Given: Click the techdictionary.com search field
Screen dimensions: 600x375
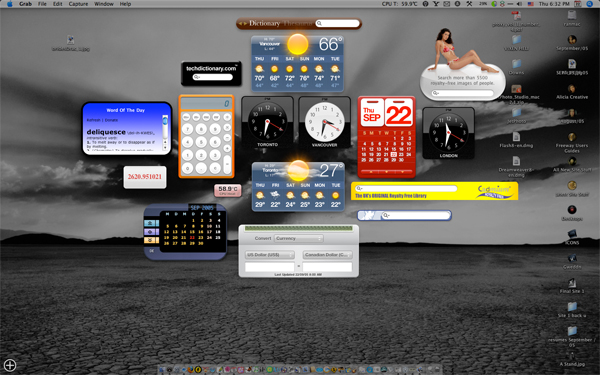Looking at the screenshot, I should 213,77.
